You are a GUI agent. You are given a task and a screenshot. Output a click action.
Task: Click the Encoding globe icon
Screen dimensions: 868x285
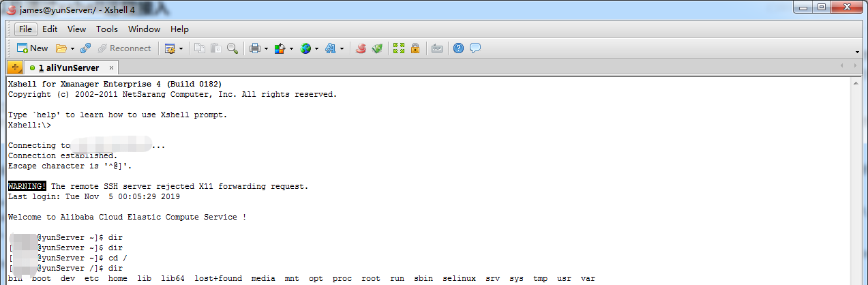click(305, 48)
